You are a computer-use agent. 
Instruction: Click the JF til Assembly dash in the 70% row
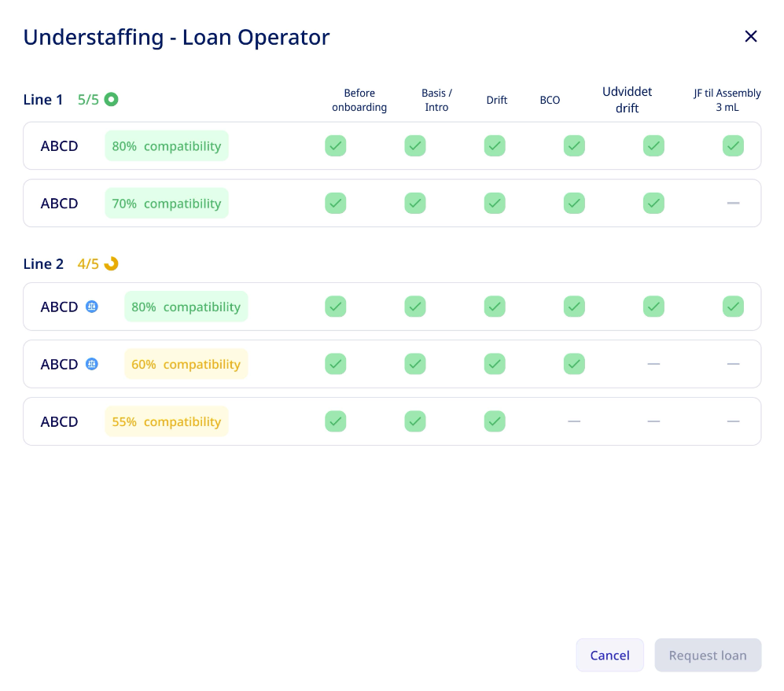733,203
